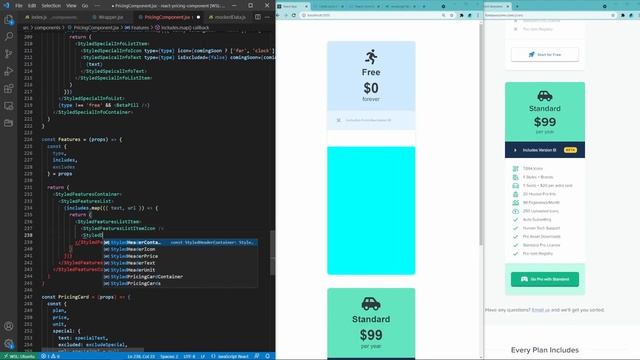Click the WSL: Ubuntu remote indicator
The image size is (640, 360).
coord(19,356)
